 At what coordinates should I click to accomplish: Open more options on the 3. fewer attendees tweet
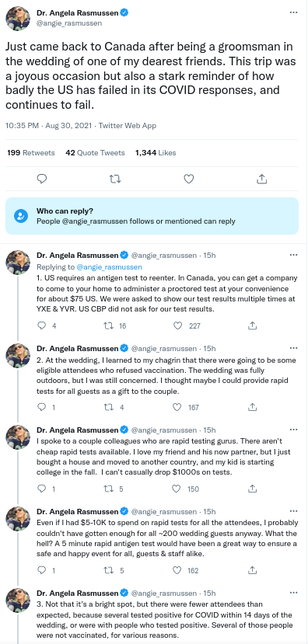tap(293, 593)
